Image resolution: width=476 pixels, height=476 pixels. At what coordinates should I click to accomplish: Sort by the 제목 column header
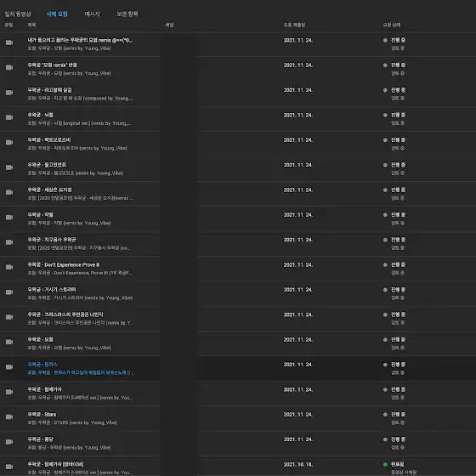click(31, 25)
